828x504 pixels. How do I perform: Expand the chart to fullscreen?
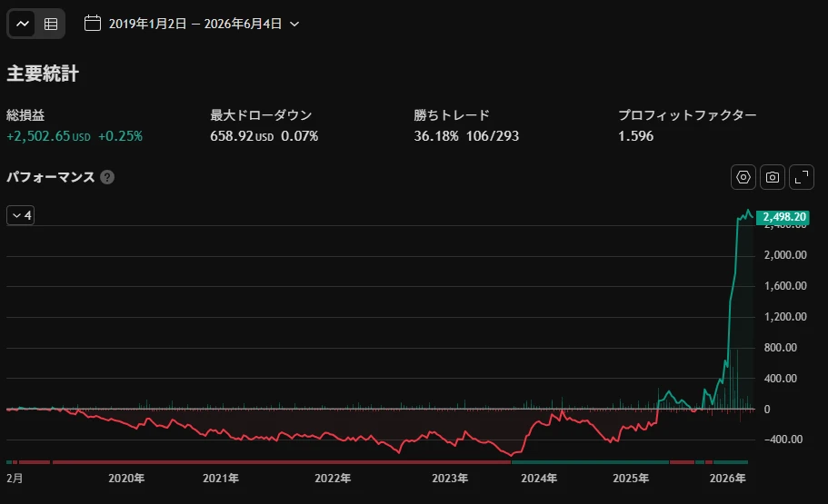tap(801, 177)
